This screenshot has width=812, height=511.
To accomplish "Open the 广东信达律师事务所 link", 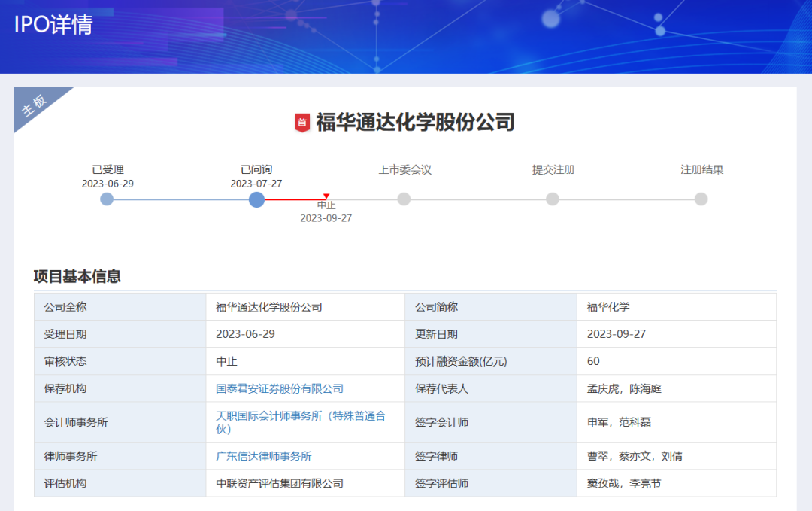I will tap(264, 457).
